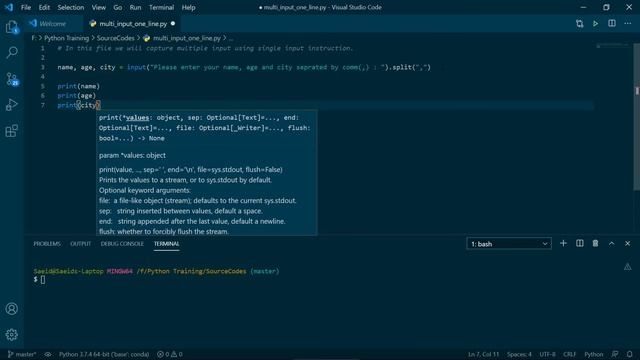The image size is (640, 360).
Task: Create a new terminal with plus icon
Action: (563, 243)
